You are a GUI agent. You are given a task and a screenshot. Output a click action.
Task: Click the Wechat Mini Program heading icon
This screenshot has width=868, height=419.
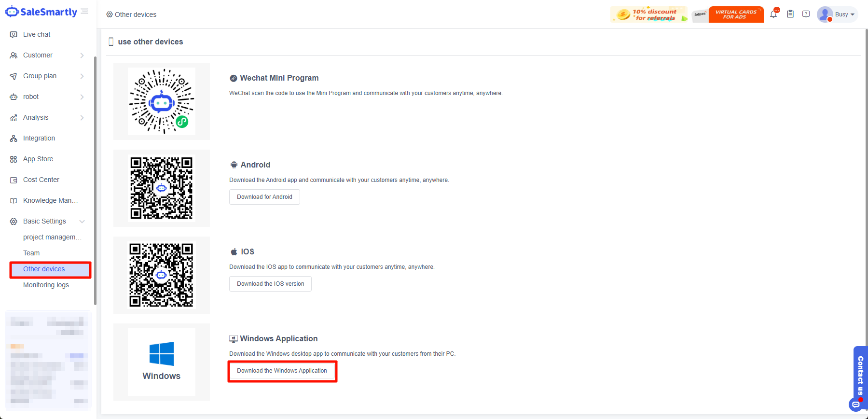[x=234, y=78]
